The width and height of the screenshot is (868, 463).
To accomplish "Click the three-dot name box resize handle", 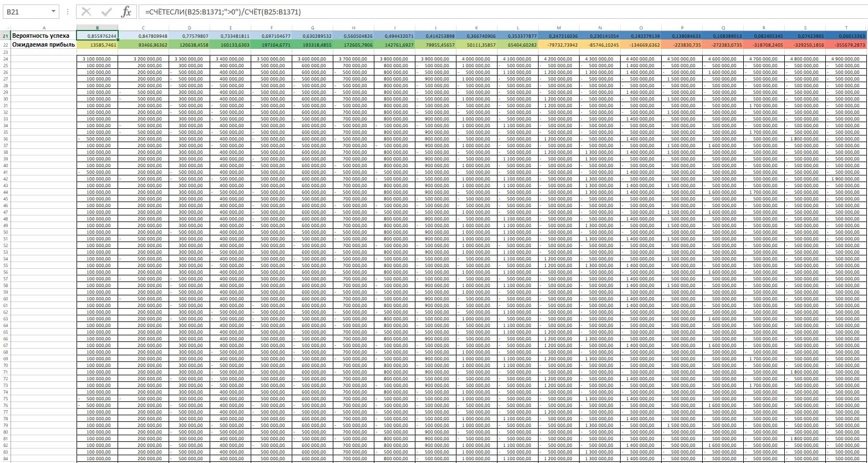I will tap(68, 12).
